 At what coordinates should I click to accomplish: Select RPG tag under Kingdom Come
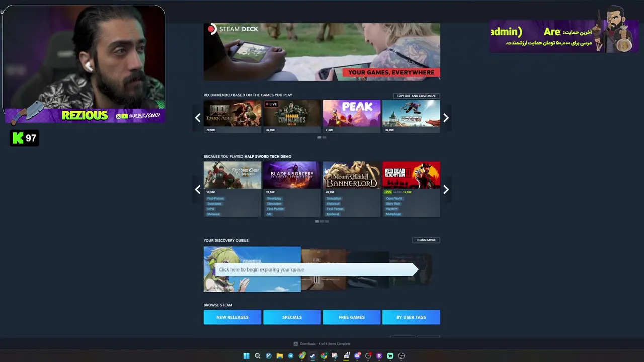tap(211, 209)
